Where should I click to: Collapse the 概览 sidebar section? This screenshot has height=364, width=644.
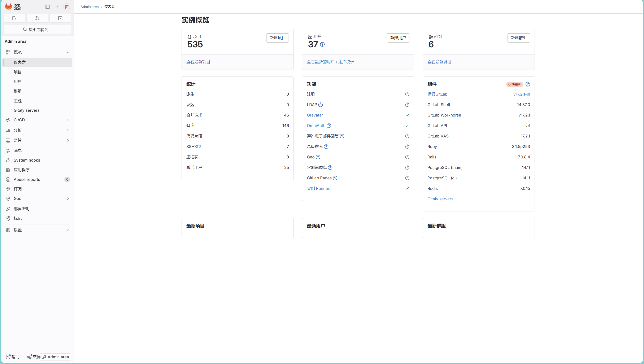click(37, 52)
